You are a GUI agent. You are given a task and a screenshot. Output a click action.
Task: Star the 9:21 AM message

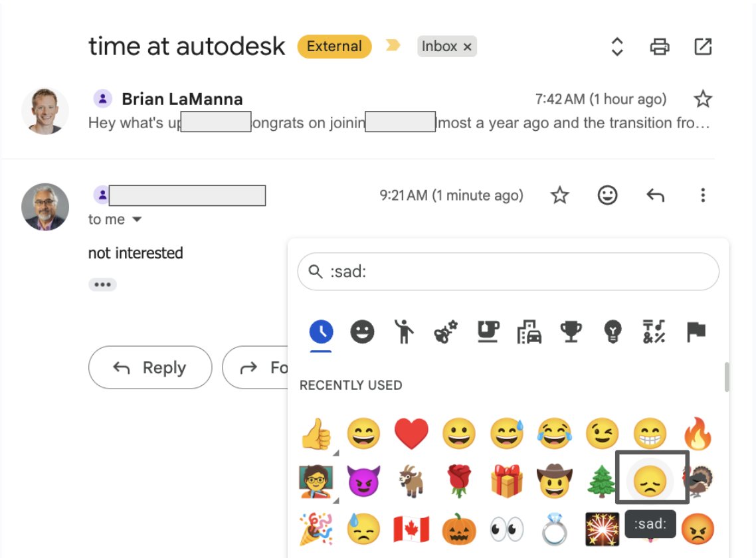(x=560, y=195)
